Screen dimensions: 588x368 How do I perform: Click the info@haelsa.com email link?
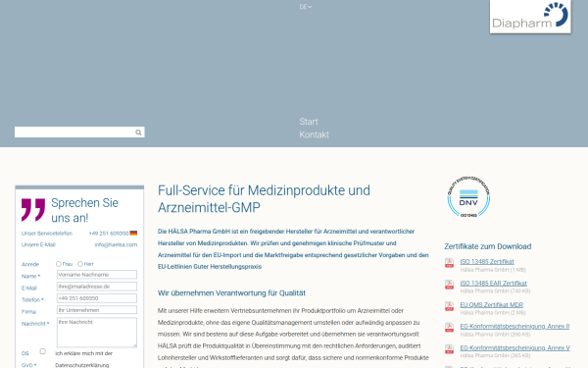click(116, 244)
